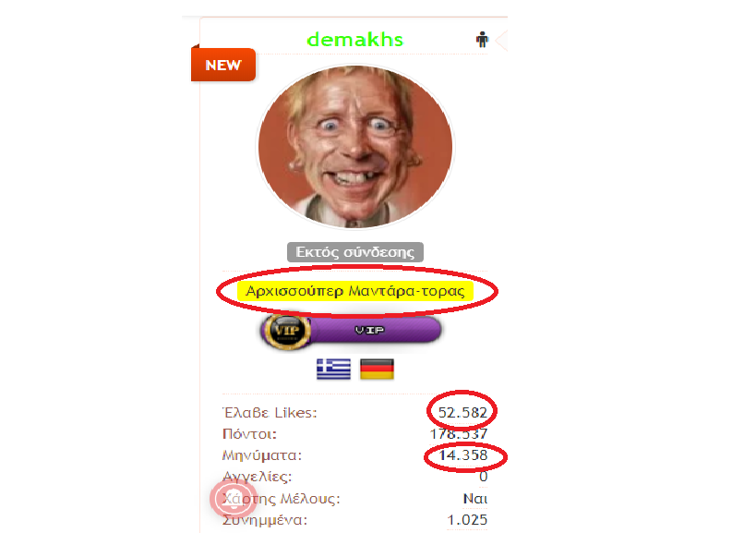The height and width of the screenshot is (533, 756).
Task: Click the Πόντοι points label
Action: [x=249, y=433]
